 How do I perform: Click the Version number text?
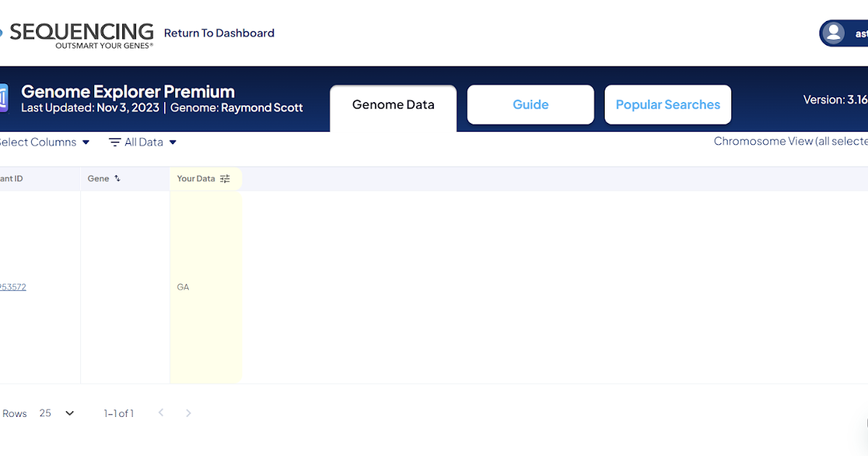pos(835,100)
